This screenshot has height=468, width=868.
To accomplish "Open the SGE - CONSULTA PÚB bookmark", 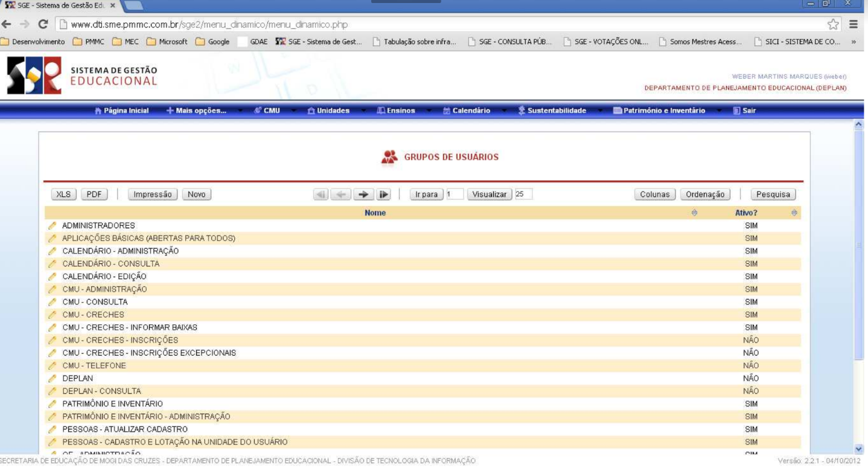I will tap(511, 42).
